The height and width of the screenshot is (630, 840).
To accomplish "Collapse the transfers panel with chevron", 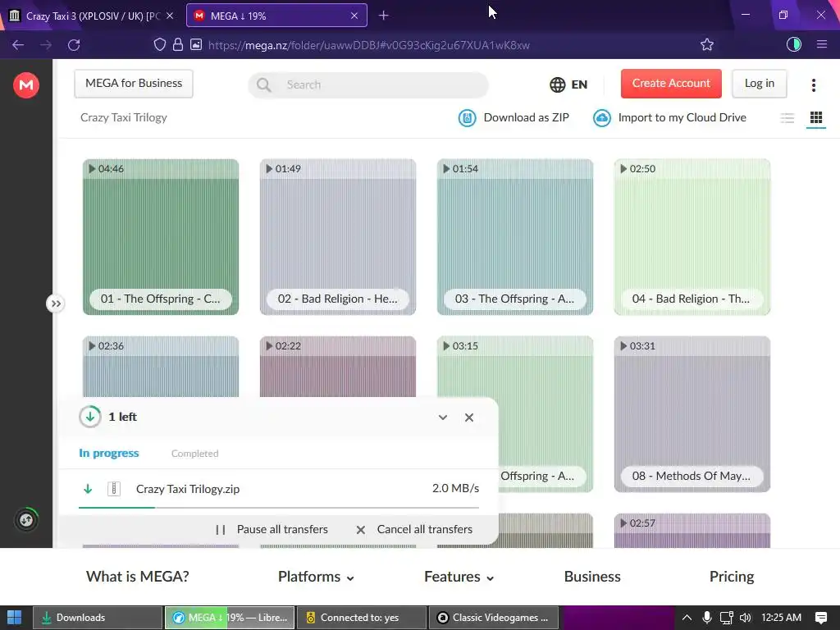I will (442, 418).
